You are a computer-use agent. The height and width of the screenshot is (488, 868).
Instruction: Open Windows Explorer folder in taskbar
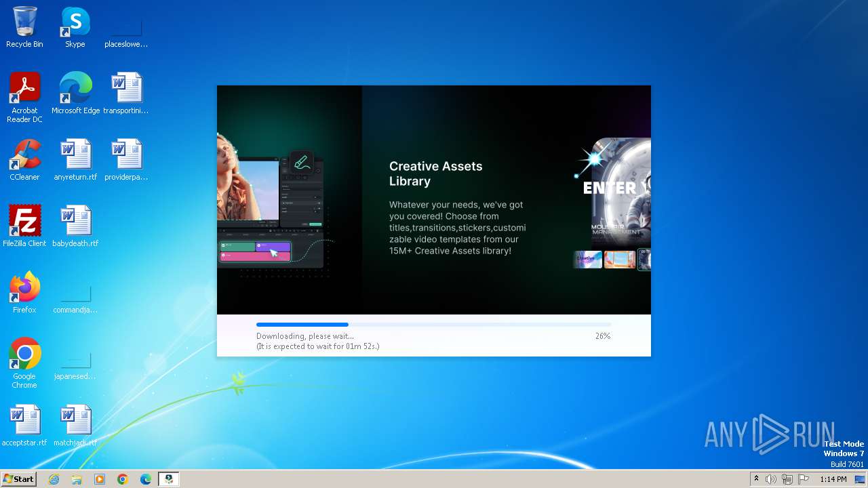pos(77,479)
